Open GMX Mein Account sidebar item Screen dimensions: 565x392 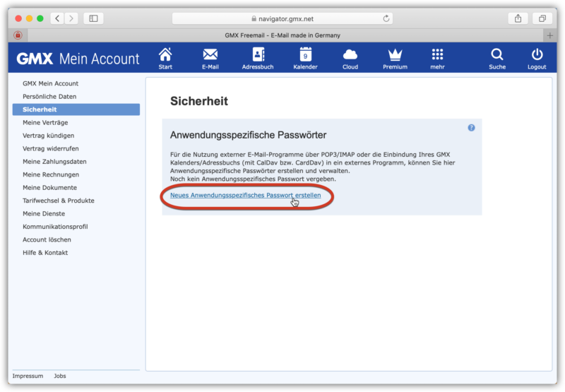coord(50,83)
